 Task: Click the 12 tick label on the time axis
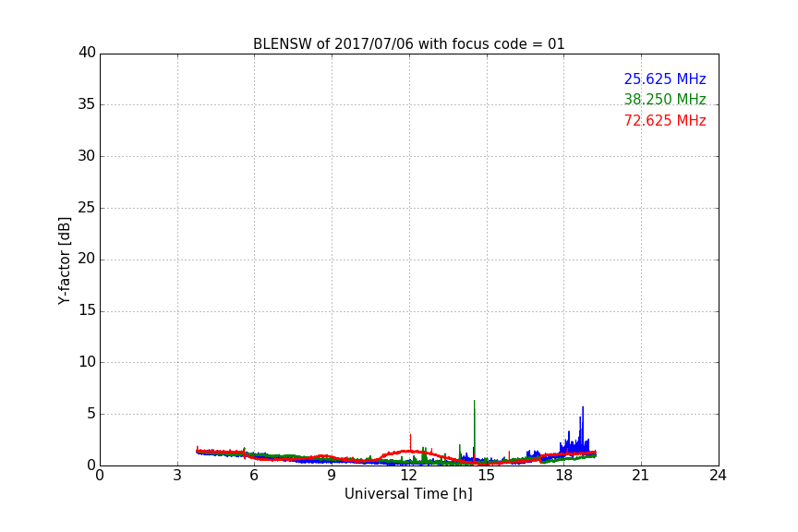409,476
